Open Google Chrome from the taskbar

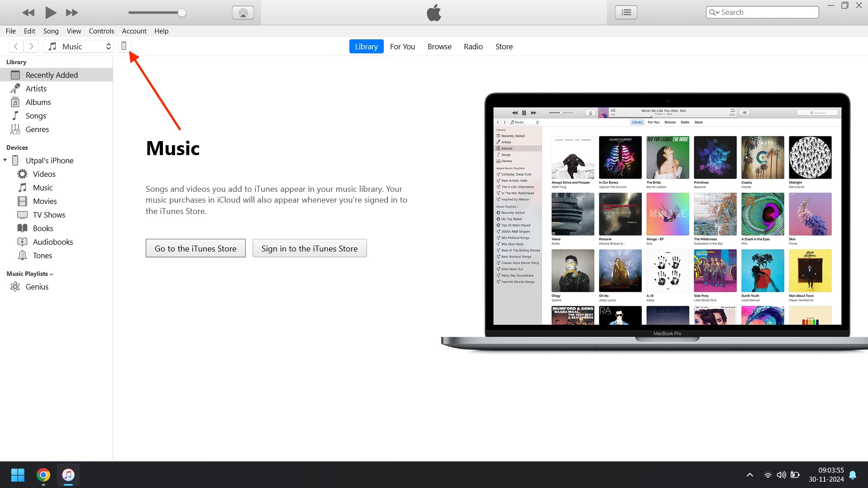(x=43, y=475)
